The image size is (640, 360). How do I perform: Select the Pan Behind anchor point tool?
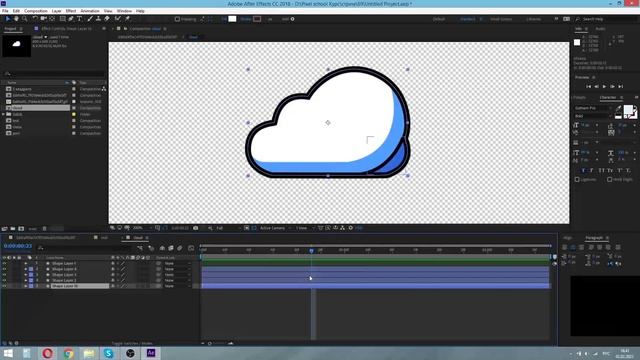[x=52, y=19]
